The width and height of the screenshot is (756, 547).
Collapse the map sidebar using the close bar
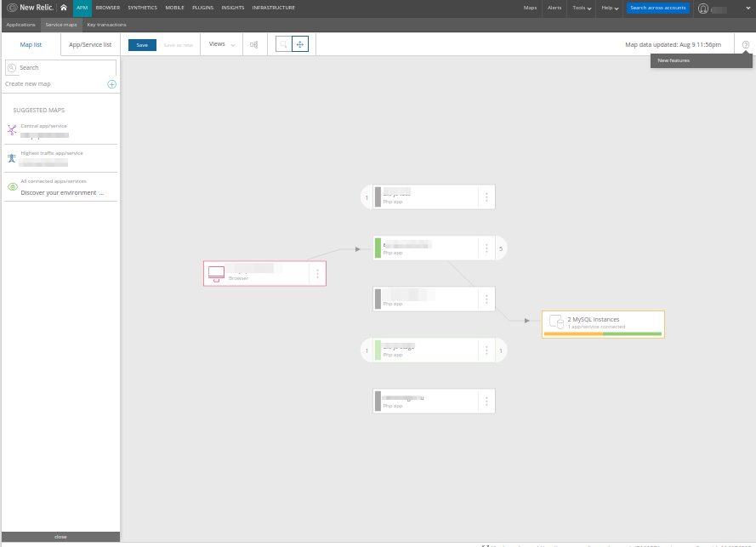click(x=60, y=536)
